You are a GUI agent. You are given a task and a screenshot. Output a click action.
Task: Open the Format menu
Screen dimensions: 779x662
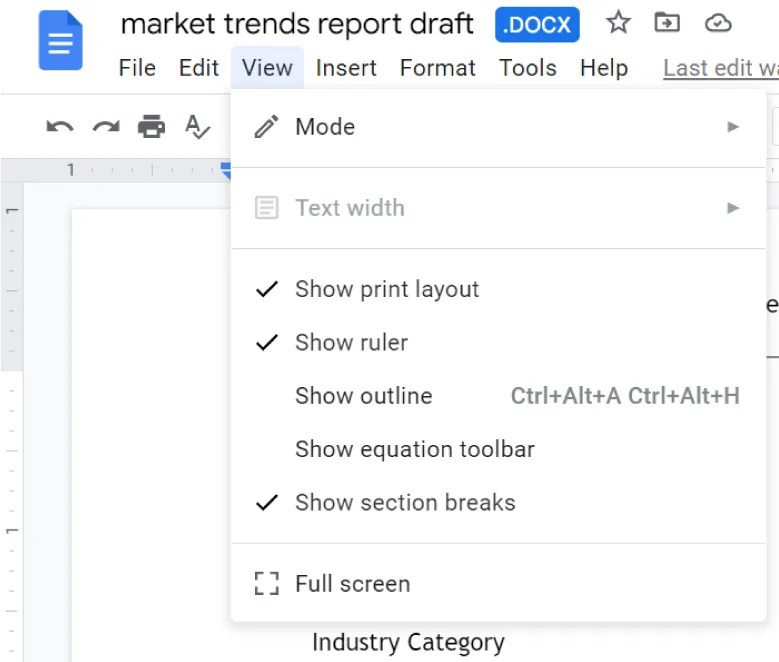tap(437, 68)
